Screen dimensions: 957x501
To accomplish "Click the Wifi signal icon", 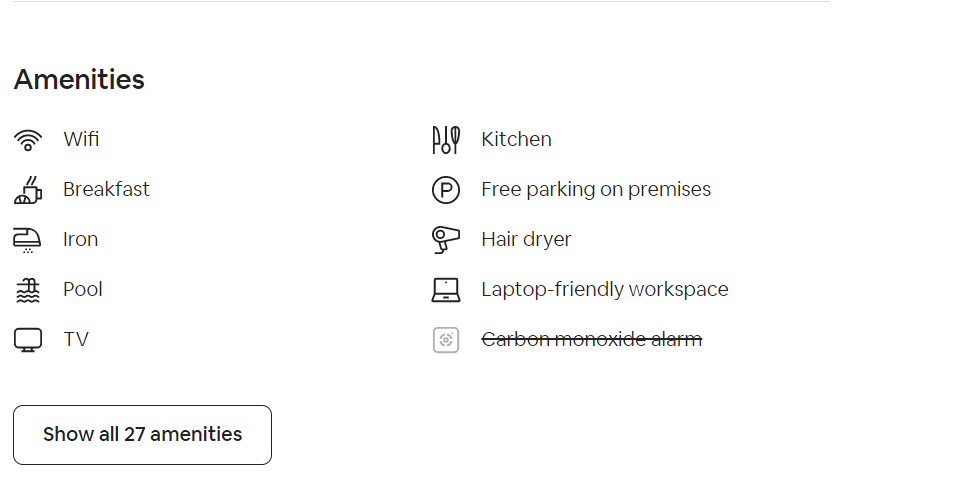I will tap(28, 140).
